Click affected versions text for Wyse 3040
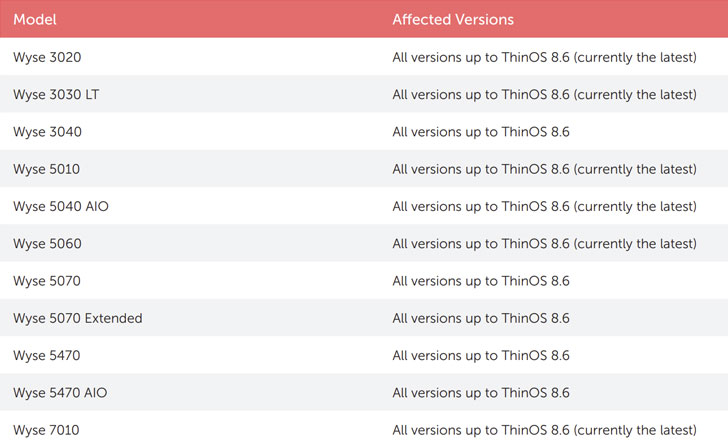 [x=481, y=132]
